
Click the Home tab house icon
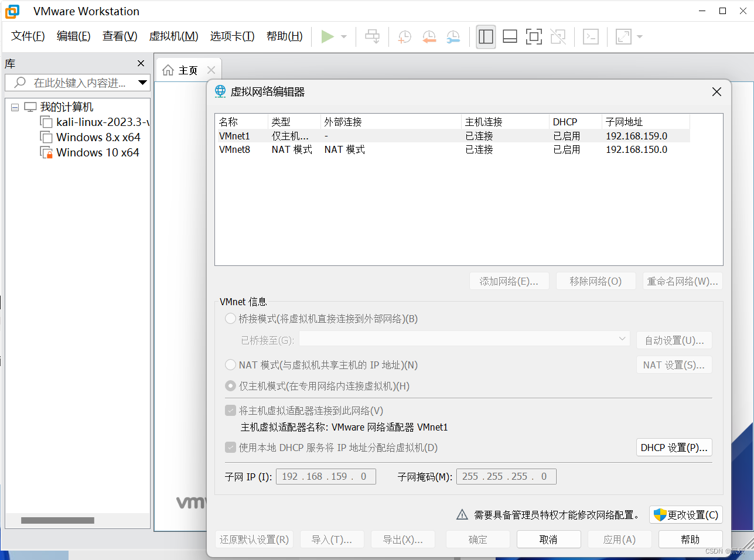[168, 70]
